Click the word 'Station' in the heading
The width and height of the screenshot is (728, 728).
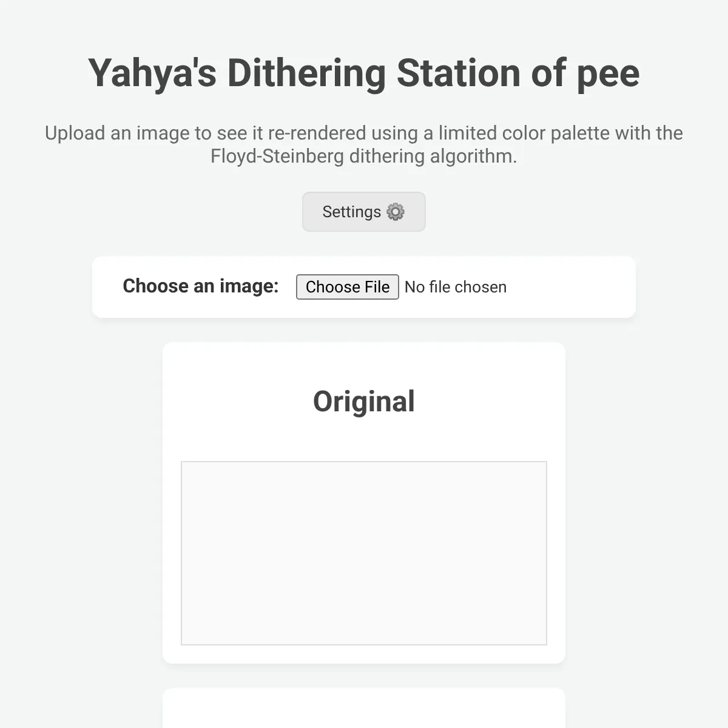[x=459, y=73]
